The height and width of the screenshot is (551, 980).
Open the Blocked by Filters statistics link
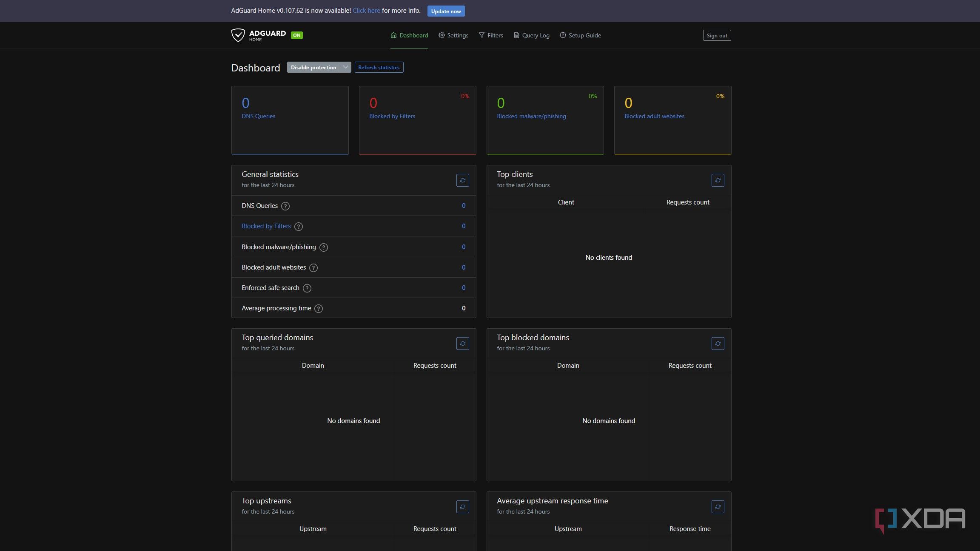pyautogui.click(x=266, y=226)
